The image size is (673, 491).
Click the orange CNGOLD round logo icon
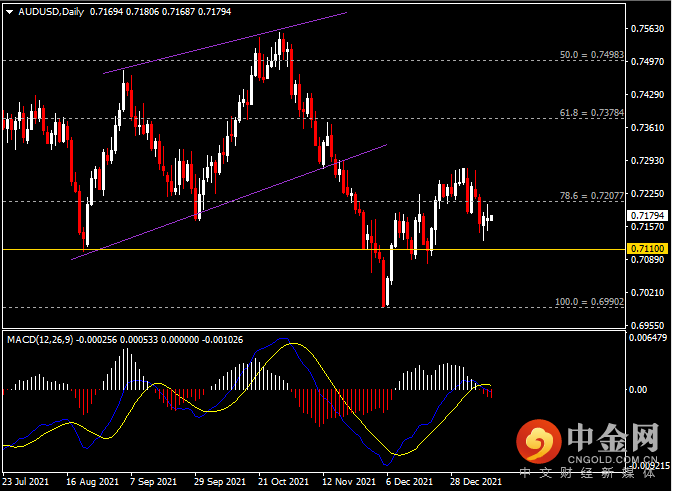click(x=540, y=442)
